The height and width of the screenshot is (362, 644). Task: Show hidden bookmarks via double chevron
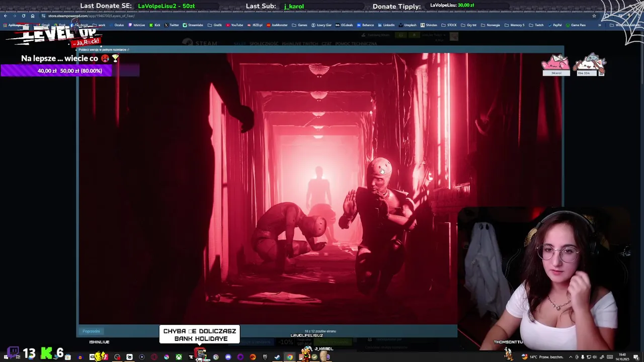click(x=599, y=25)
